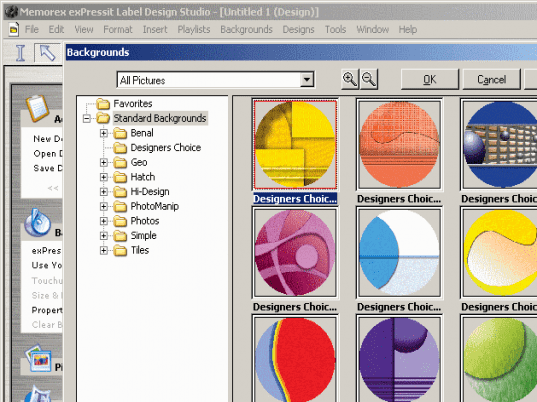Click the Geo folder icon

click(120, 162)
